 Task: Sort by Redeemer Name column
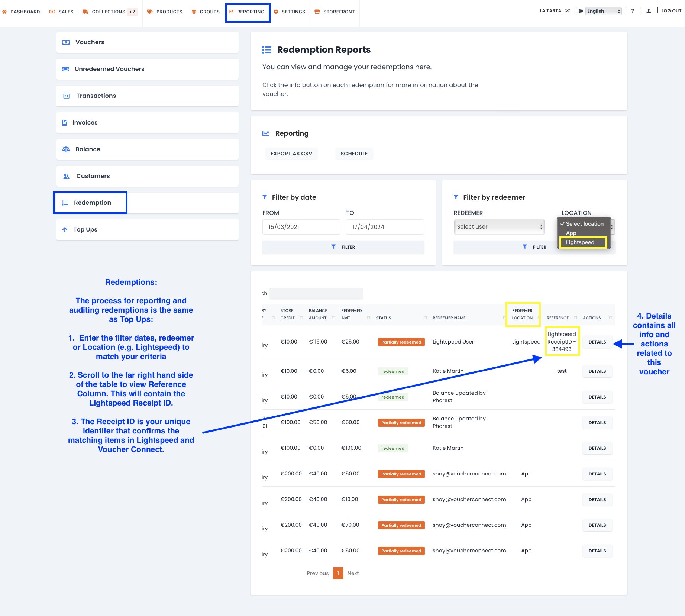449,318
